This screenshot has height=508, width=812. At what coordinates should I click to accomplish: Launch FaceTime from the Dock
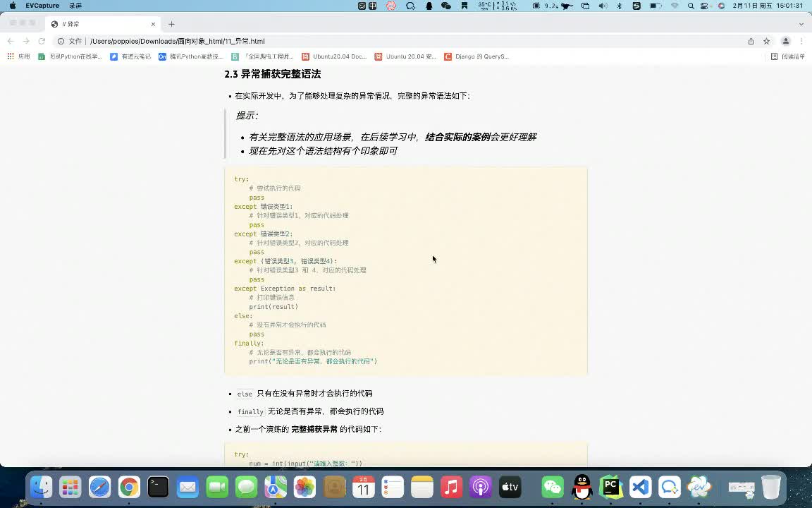point(217,488)
